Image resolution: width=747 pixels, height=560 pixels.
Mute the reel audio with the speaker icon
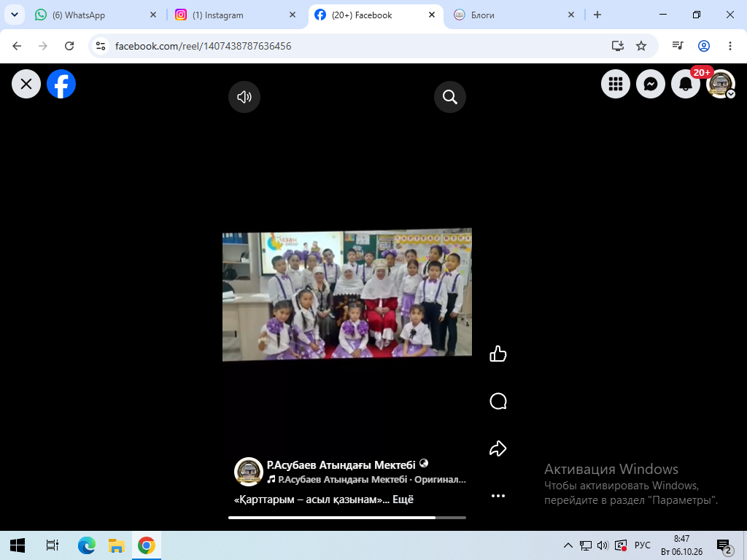244,97
